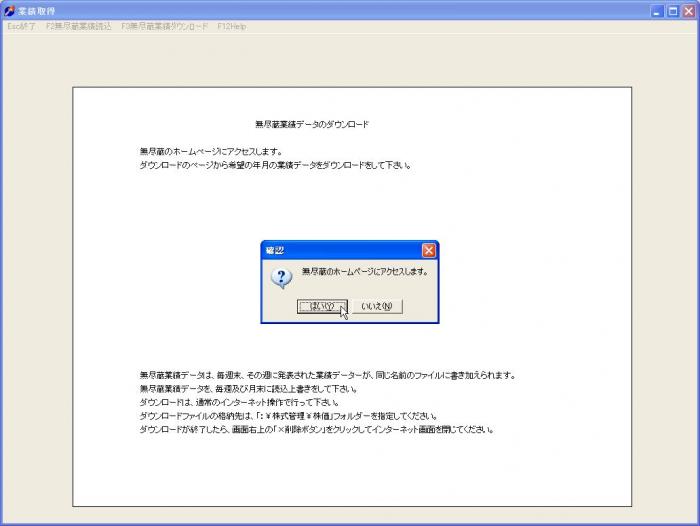This screenshot has height=526, width=700.
Task: Click the 業績取得 app icon in title bar
Action: [10, 11]
